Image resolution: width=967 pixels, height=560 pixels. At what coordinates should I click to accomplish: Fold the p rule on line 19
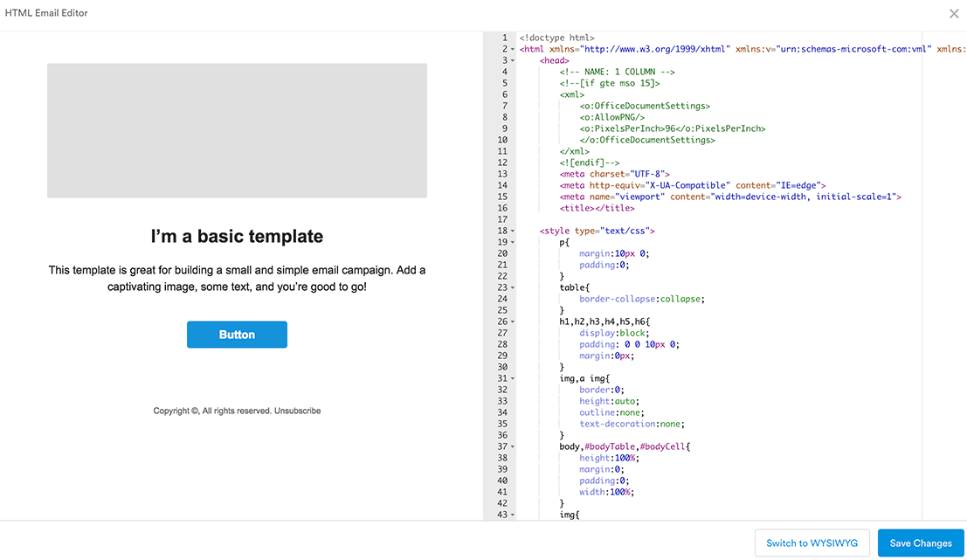click(513, 243)
